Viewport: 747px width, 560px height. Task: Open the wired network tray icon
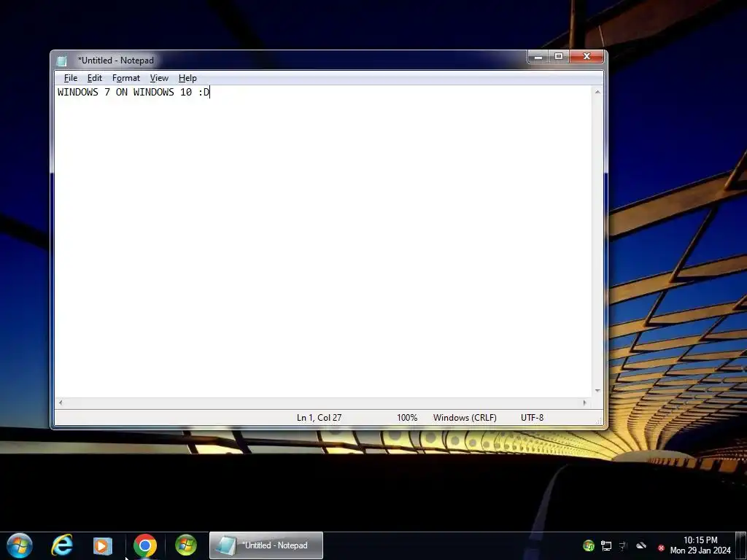point(606,545)
